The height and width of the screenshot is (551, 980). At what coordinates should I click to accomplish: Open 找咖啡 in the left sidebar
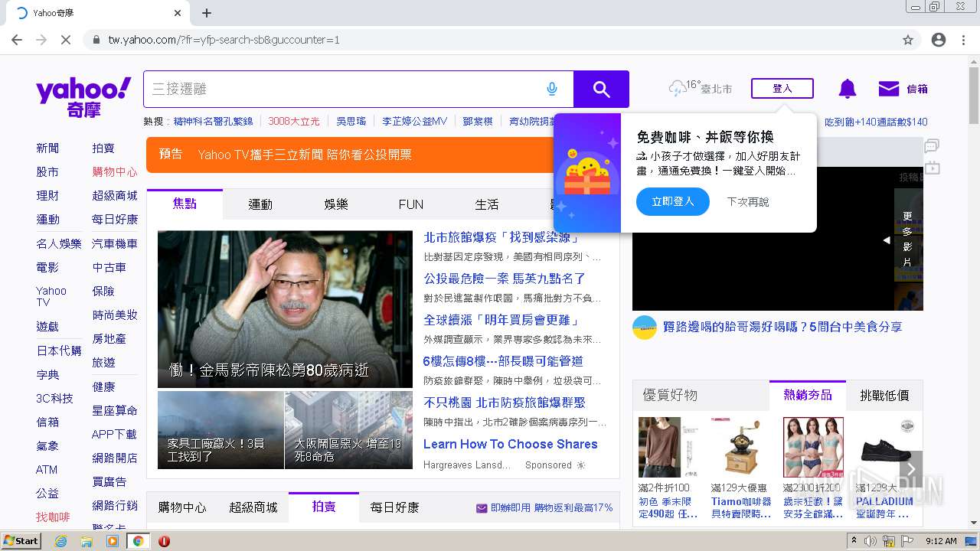(53, 517)
